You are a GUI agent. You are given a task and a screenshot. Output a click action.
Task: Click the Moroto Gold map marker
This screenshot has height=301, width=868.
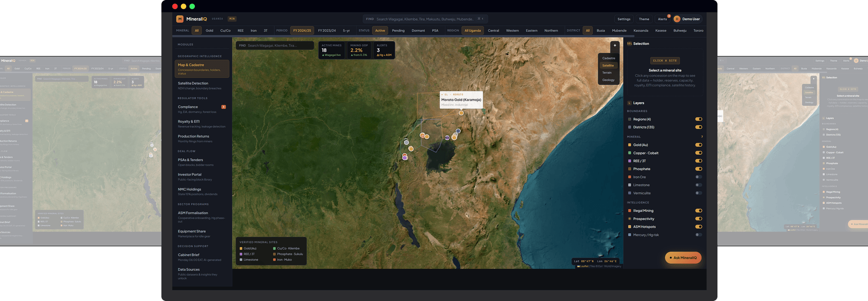click(461, 113)
